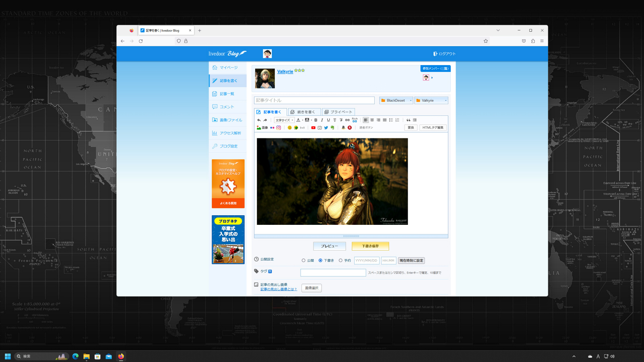The width and height of the screenshot is (644, 362).
Task: Switch to the プライベート tab
Action: point(339,112)
